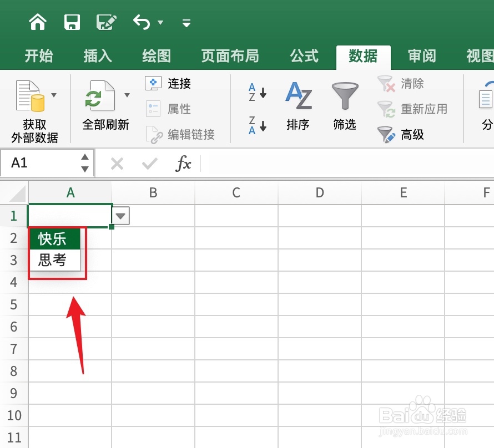The width and height of the screenshot is (494, 448).
Task: Click inside the formula bar field
Action: coord(346,164)
